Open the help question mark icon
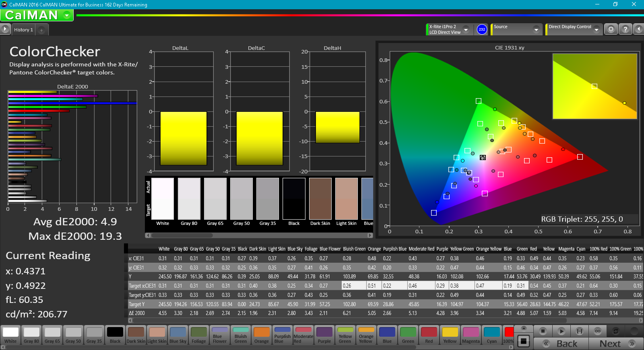 click(625, 29)
